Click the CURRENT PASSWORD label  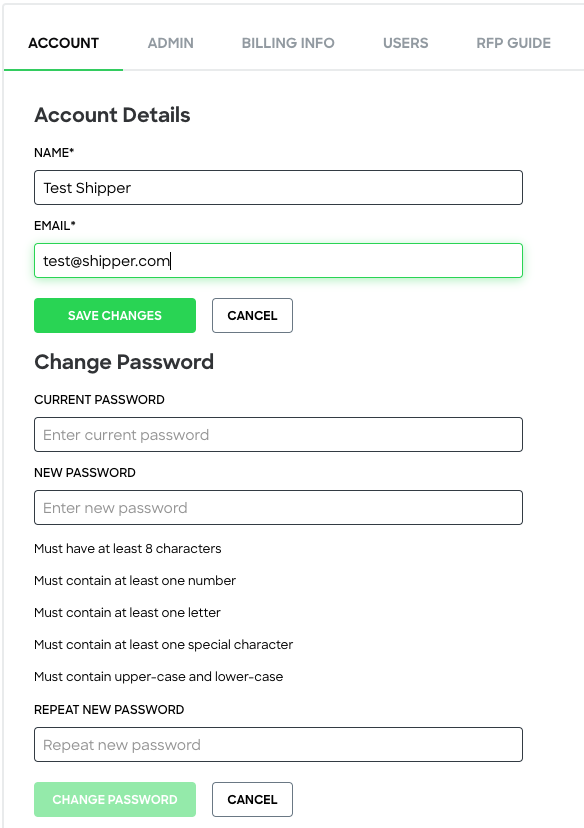pos(99,400)
